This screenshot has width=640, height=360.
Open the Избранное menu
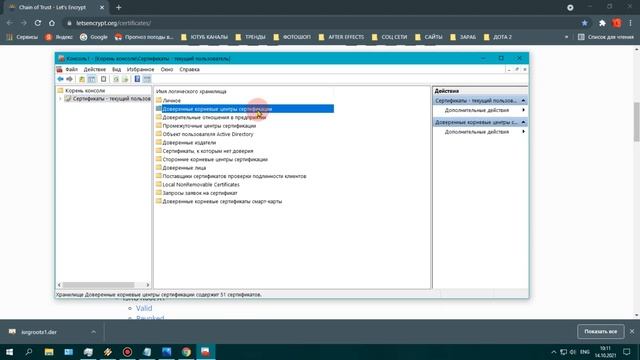pos(140,70)
